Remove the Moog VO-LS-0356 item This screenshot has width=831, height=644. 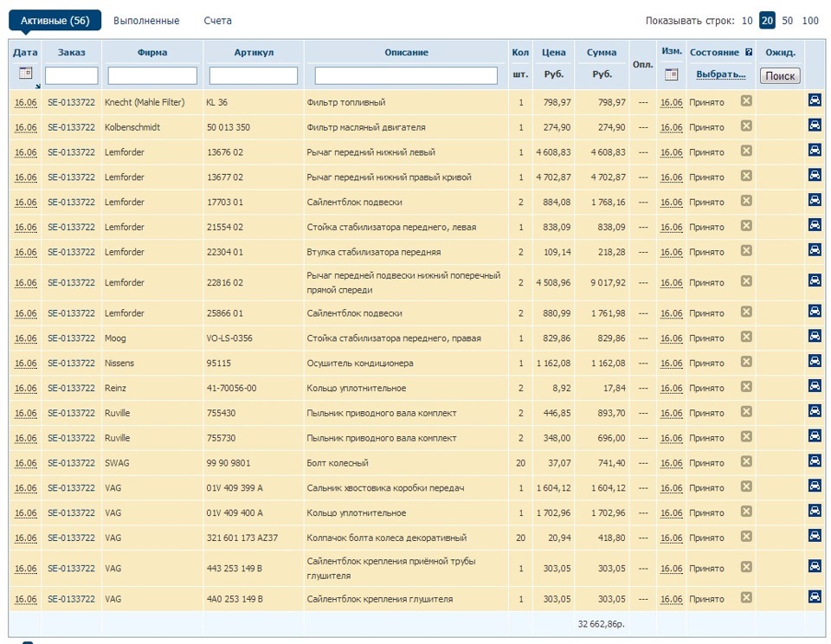pos(746,337)
